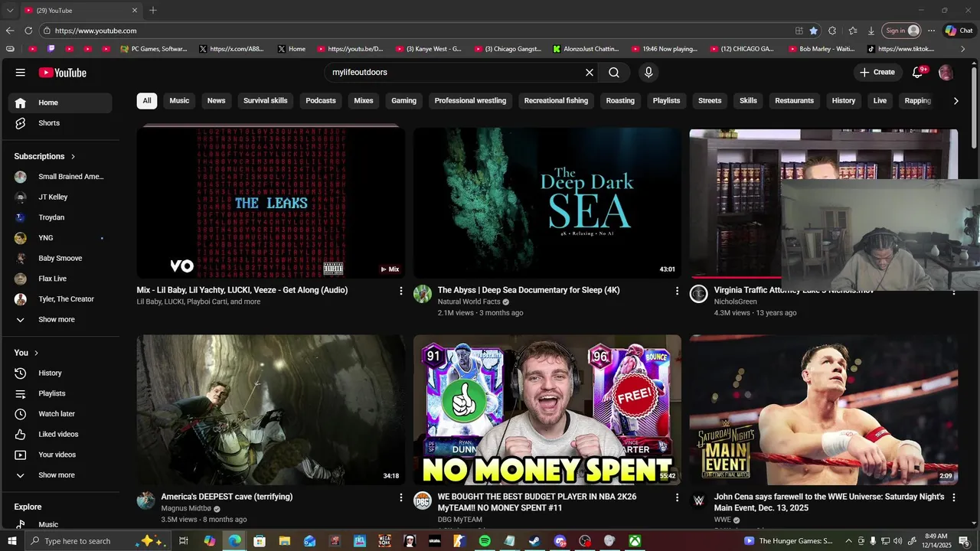Select the All filter chip
Viewport: 980px width, 551px height.
coord(147,100)
